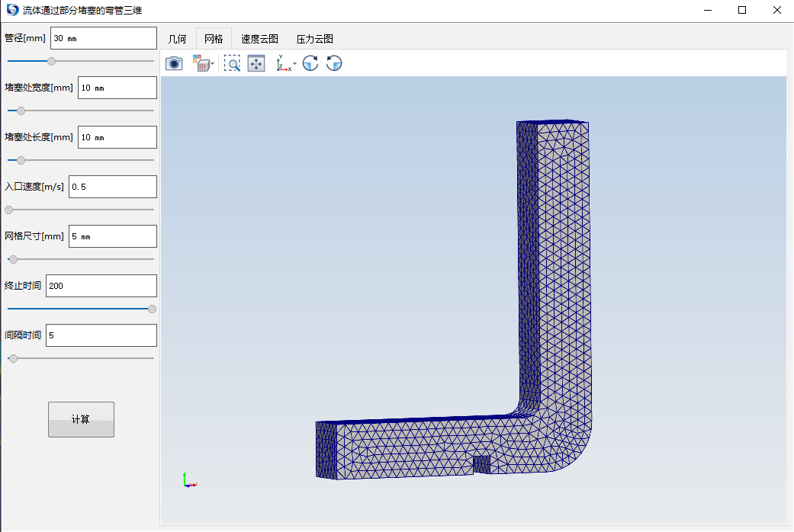Click the 网格尺寸 slider handle

(13, 260)
